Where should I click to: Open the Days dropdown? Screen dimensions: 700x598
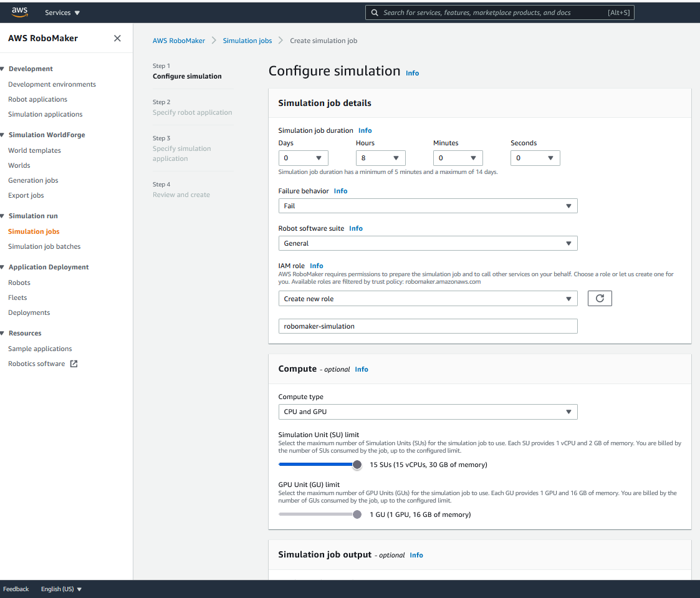point(303,158)
